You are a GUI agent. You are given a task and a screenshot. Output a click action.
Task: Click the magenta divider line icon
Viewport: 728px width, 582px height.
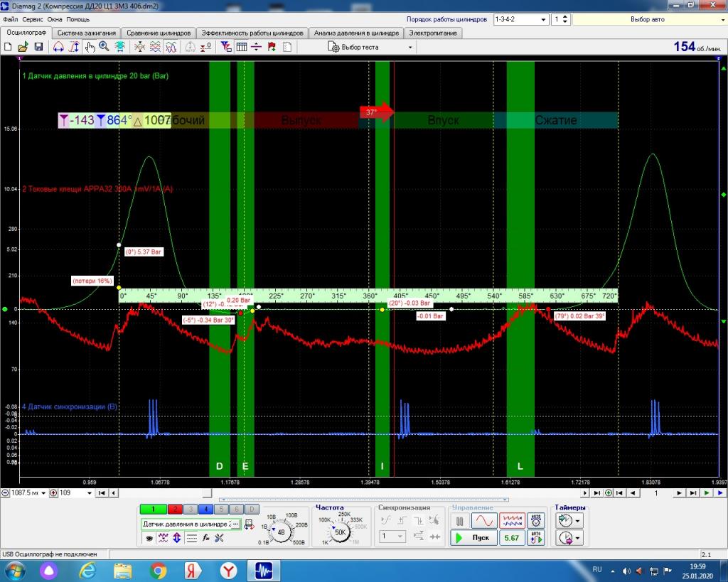point(256,47)
